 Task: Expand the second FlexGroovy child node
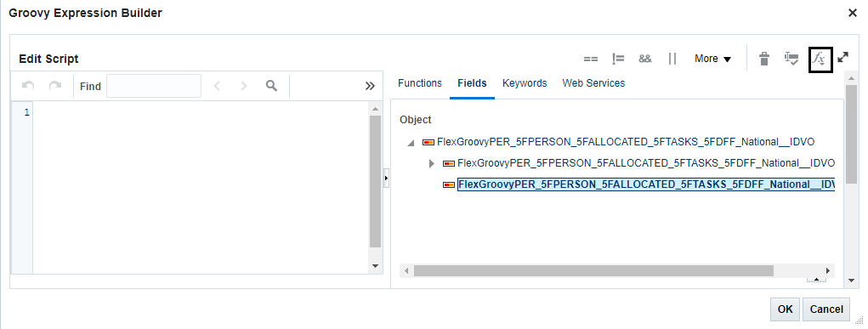click(432, 163)
